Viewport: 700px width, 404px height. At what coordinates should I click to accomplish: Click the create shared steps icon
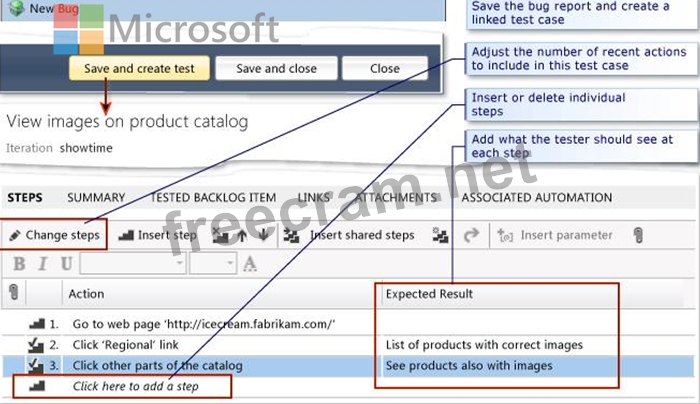(x=440, y=235)
